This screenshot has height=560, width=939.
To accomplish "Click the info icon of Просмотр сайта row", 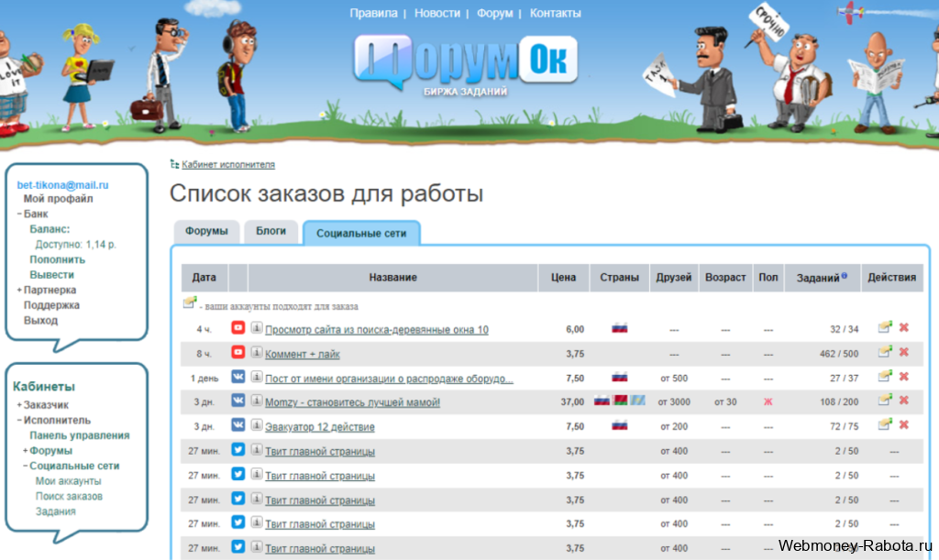I will (x=257, y=328).
